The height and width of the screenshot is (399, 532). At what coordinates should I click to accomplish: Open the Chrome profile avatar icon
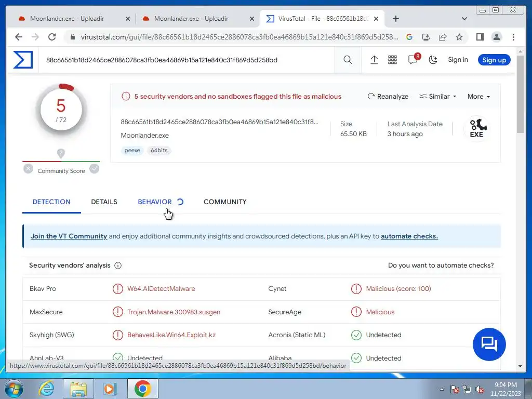point(496,37)
